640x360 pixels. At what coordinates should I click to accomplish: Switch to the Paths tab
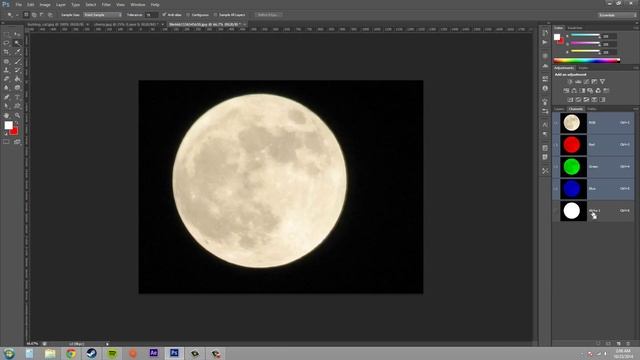click(x=591, y=109)
